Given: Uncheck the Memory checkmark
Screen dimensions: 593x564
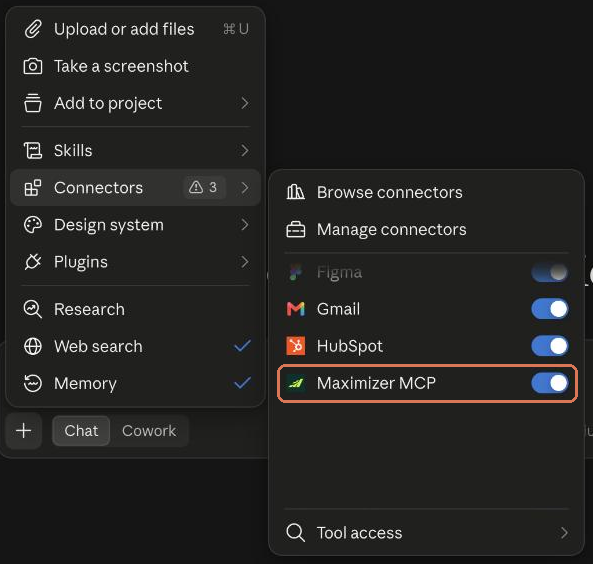Looking at the screenshot, I should tap(242, 383).
